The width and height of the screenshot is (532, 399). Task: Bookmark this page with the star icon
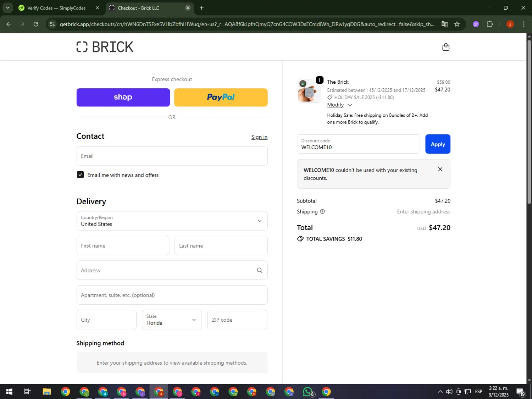click(x=457, y=24)
